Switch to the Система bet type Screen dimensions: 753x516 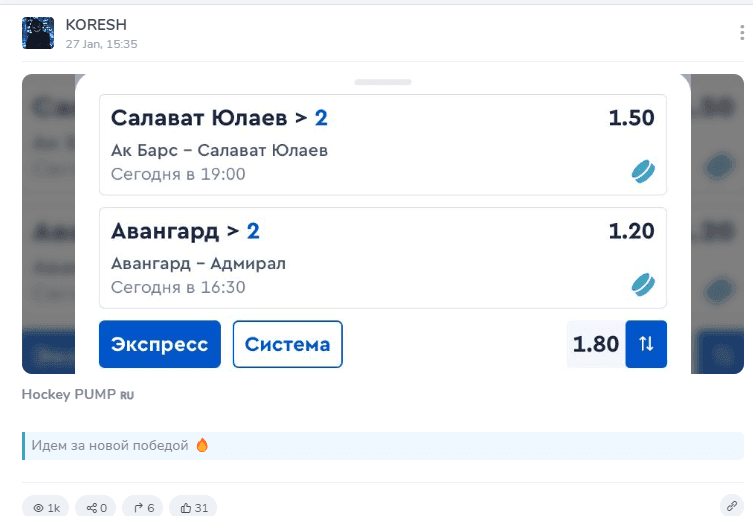tap(288, 344)
